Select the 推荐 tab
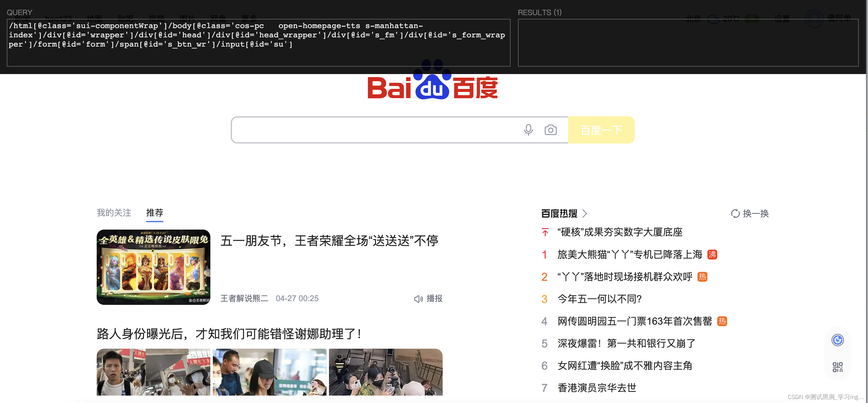The image size is (868, 403). (x=154, y=213)
